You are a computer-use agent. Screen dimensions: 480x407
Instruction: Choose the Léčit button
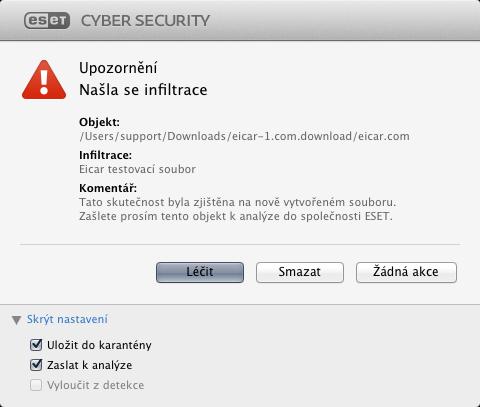(200, 272)
